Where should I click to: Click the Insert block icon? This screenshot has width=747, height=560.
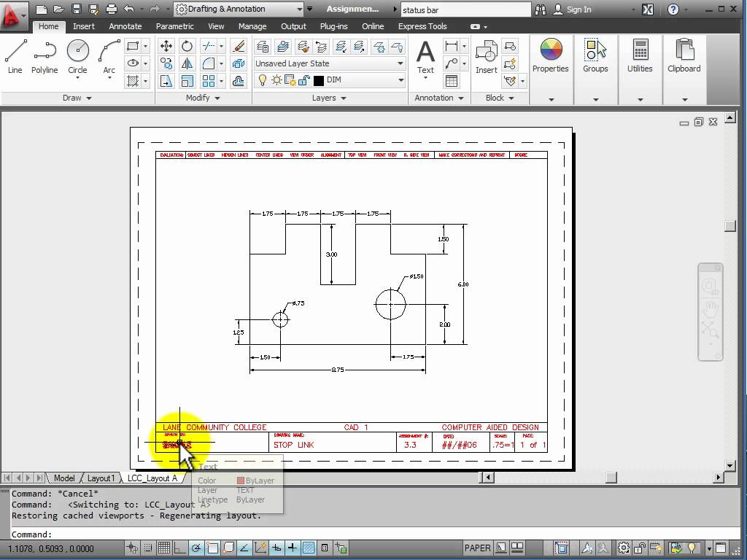click(486, 57)
